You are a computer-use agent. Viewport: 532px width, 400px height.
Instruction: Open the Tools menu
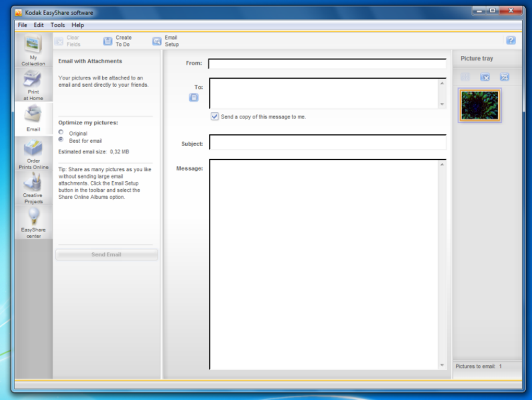[x=57, y=25]
